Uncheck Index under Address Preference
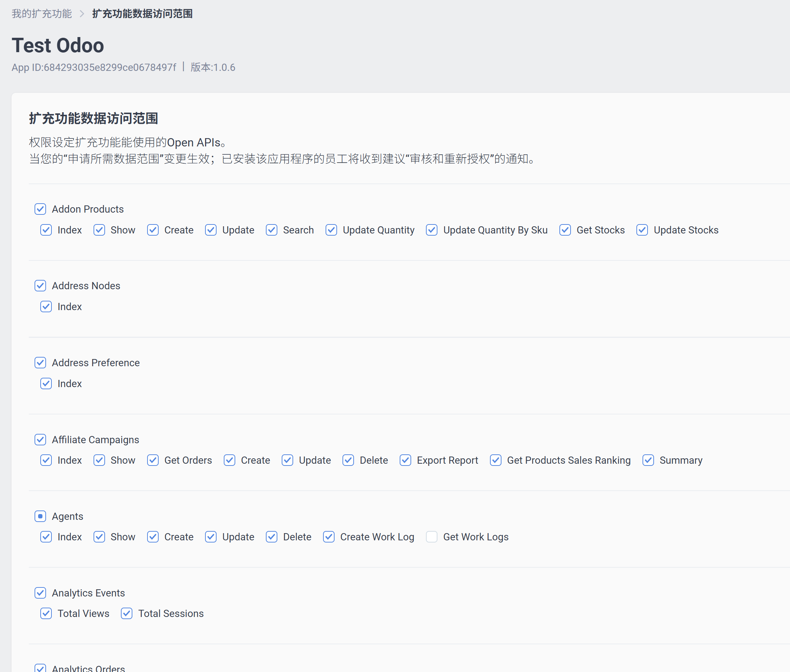The image size is (790, 672). [x=46, y=383]
